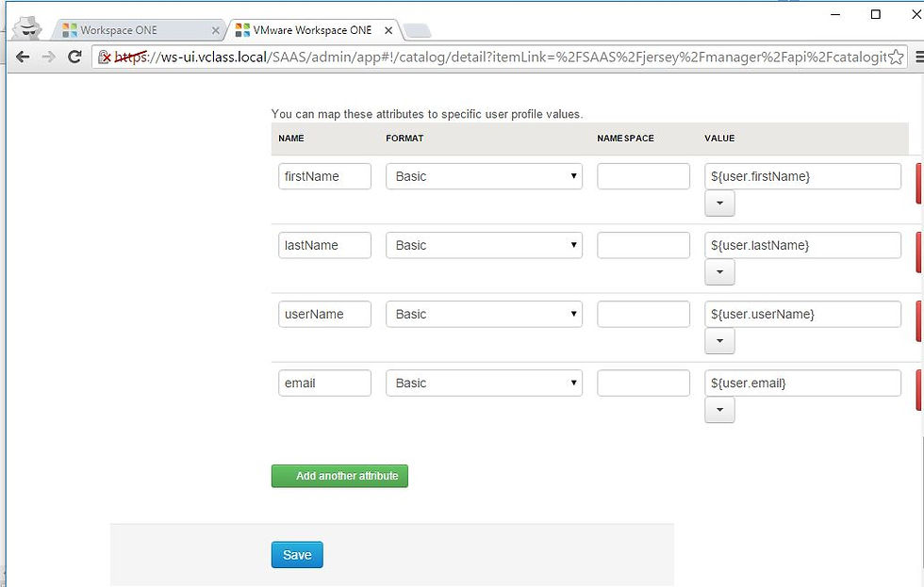Click the ${user.userName} value field
The image size is (924, 587).
point(802,314)
